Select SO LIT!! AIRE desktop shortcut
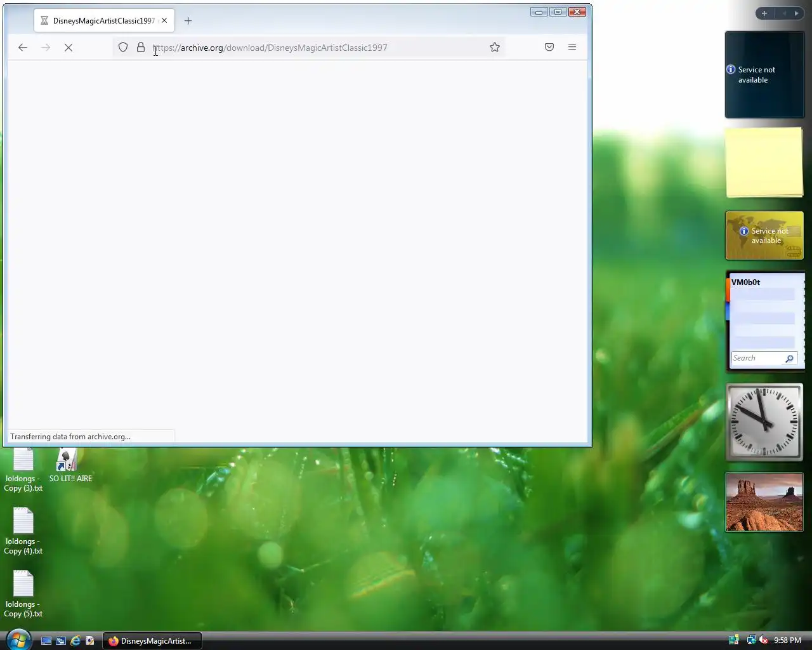Screen dimensions: 812x650 pos(70,465)
